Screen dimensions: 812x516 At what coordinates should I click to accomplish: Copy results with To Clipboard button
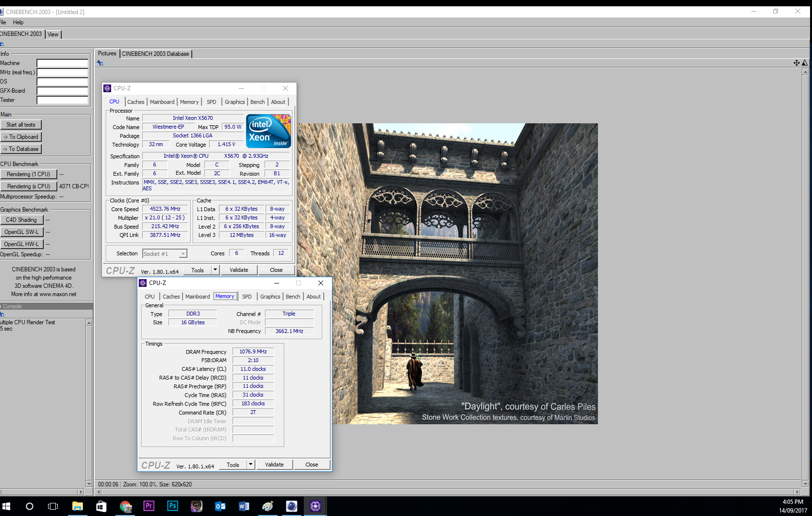point(21,137)
